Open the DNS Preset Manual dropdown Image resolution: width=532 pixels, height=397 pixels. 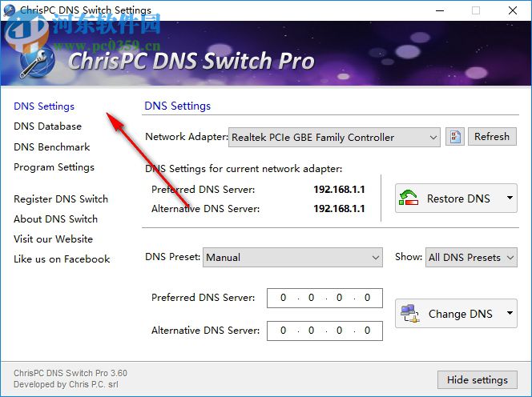pos(292,257)
